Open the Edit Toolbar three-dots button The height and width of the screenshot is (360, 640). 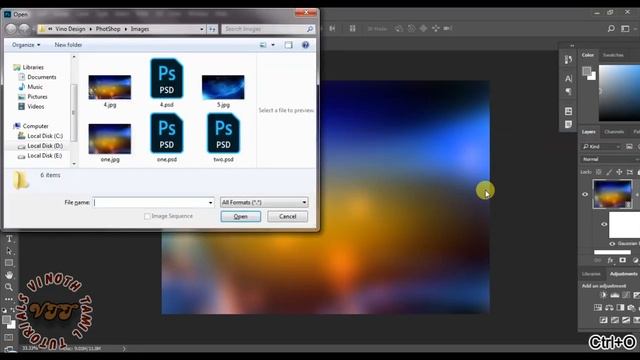[9, 299]
